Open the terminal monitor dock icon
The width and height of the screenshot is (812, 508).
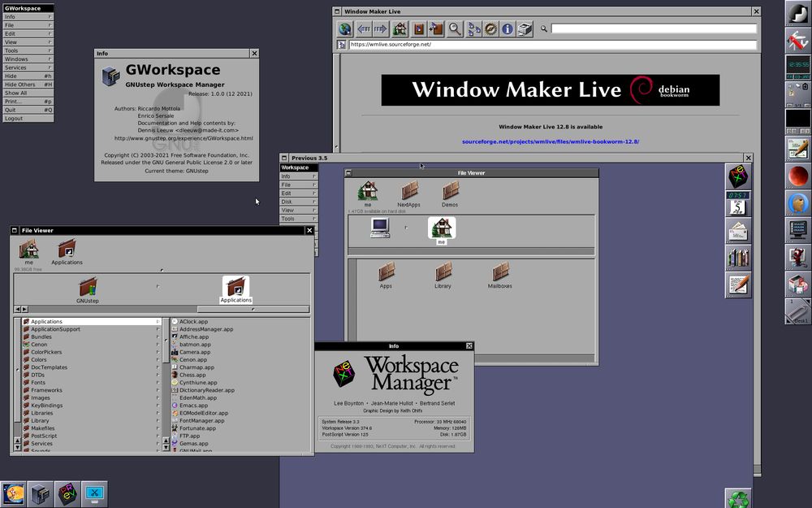click(798, 230)
